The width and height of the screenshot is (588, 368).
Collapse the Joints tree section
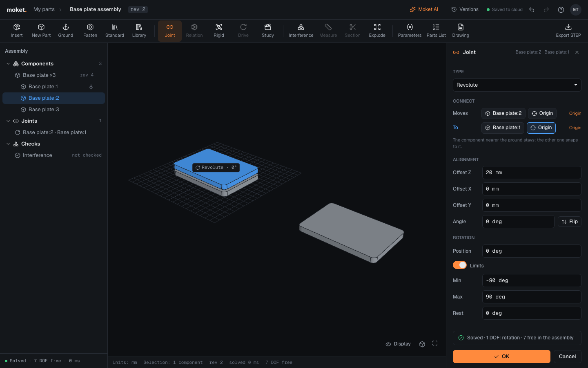8,121
